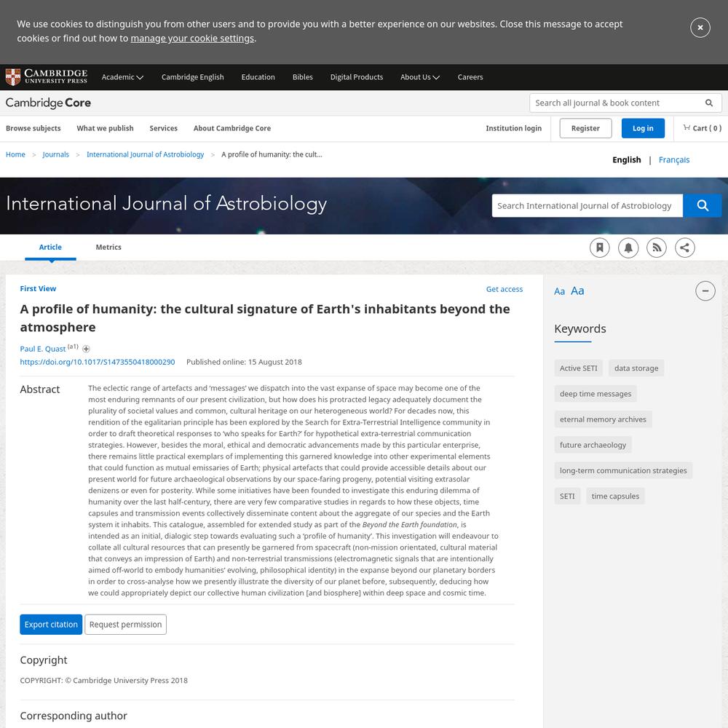Select the future archaeology keyword
Viewport: 728px width, 728px height.
coord(593,445)
